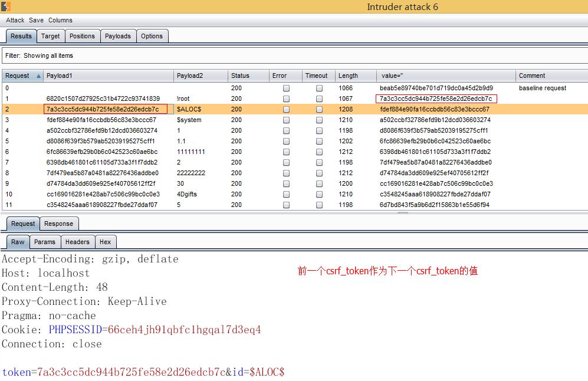Switch to the Hex view tab
588x381 pixels.
[x=105, y=242]
